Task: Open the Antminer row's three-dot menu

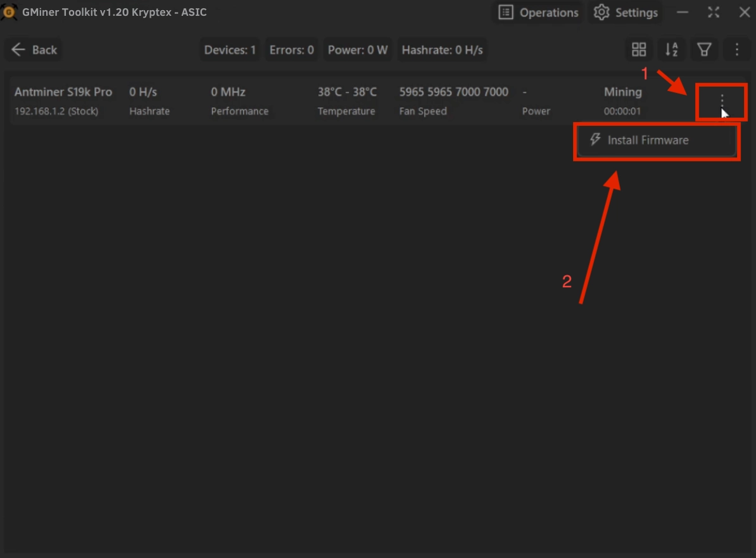Action: pyautogui.click(x=722, y=101)
